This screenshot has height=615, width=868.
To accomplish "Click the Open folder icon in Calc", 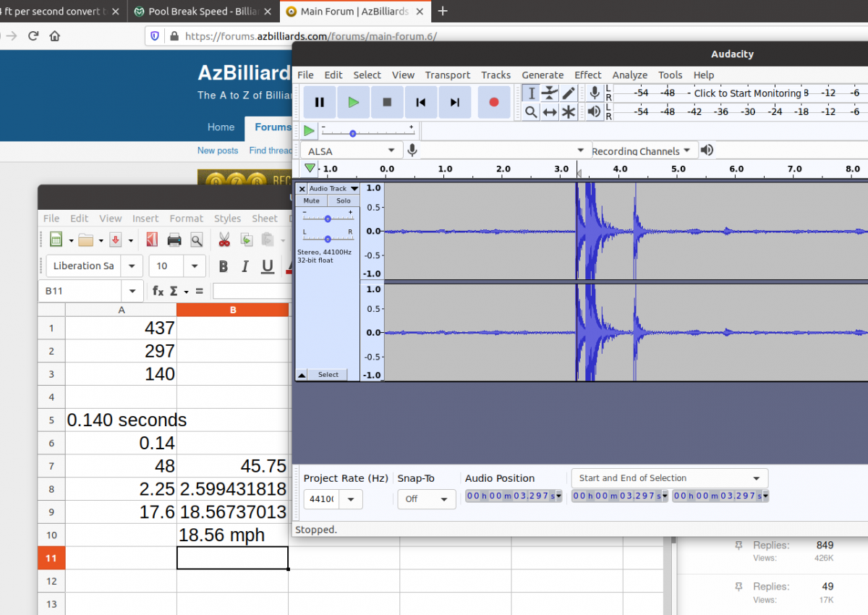I will [x=86, y=239].
